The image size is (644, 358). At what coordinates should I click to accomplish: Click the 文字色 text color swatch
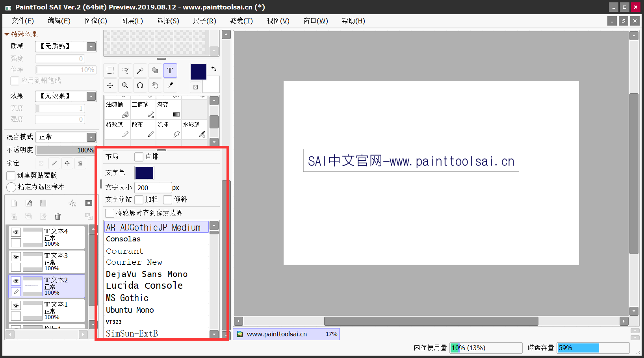[144, 173]
